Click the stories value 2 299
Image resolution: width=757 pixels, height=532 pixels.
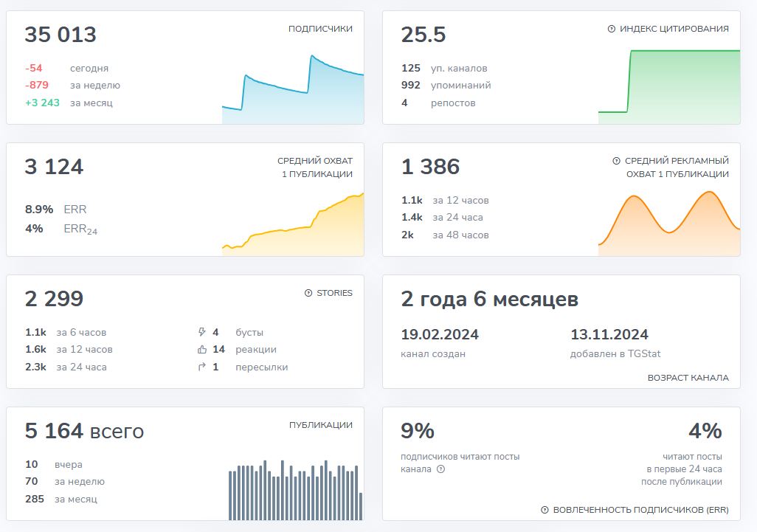54,299
